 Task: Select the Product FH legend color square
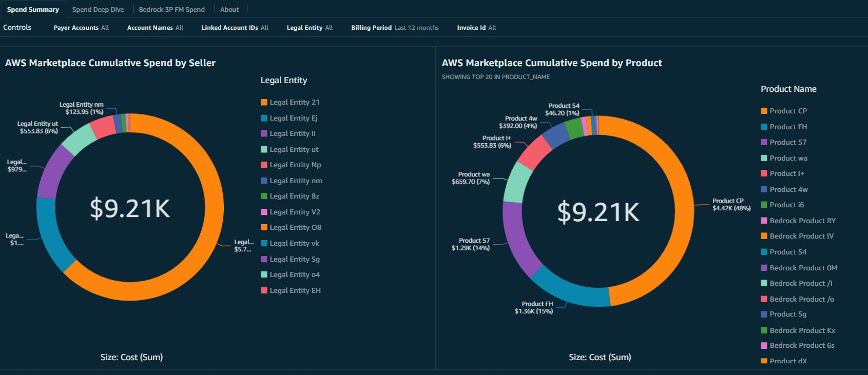(764, 127)
